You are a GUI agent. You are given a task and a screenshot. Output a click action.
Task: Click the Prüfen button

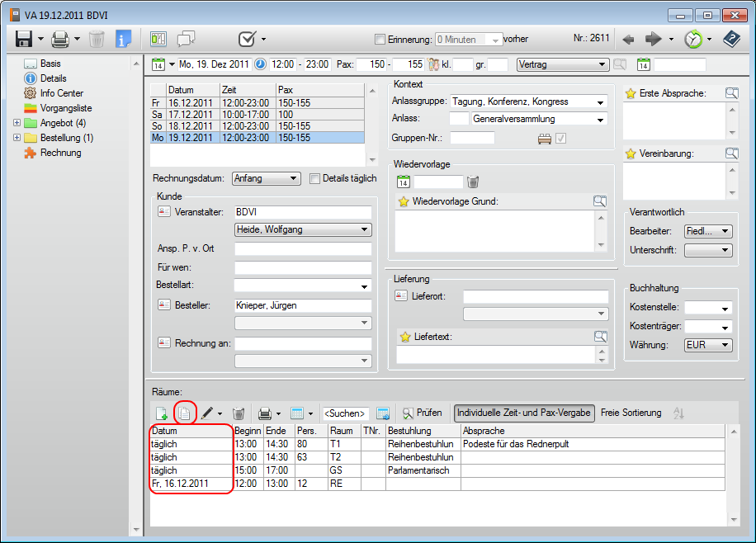pyautogui.click(x=422, y=413)
